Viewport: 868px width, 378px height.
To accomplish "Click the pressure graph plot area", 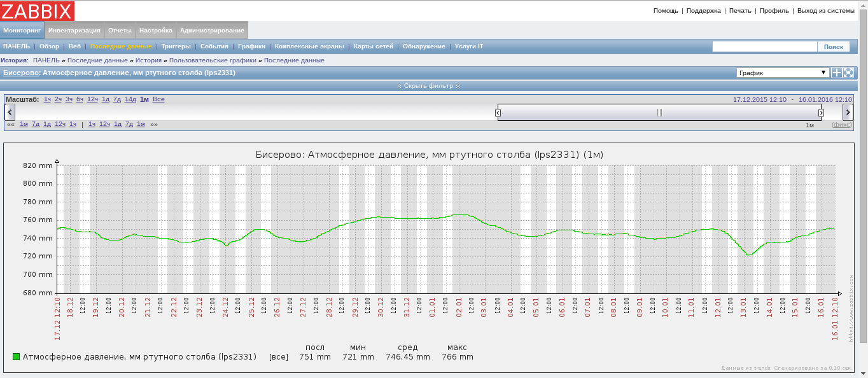I will click(x=445, y=229).
